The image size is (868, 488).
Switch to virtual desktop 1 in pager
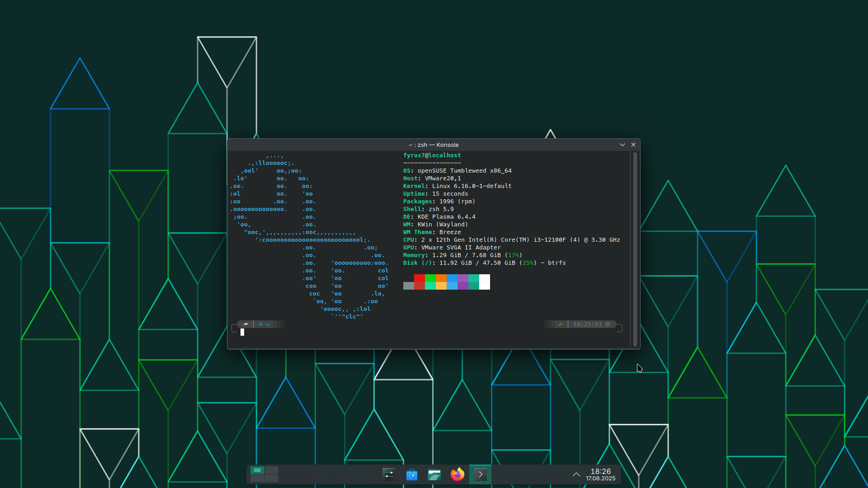click(x=257, y=470)
